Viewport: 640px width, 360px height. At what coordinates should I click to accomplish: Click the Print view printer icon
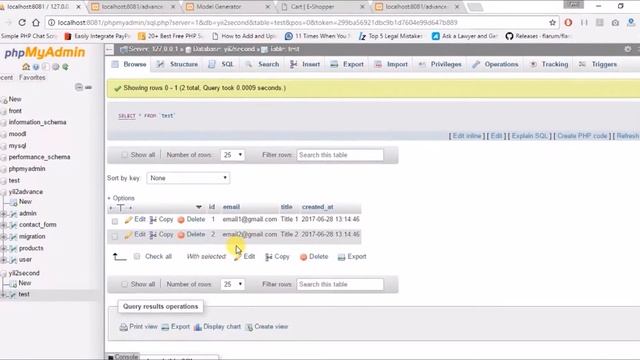pos(123,327)
